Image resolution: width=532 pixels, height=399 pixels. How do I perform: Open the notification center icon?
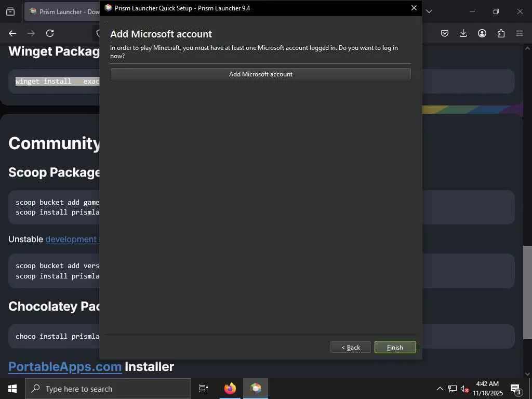(x=516, y=389)
